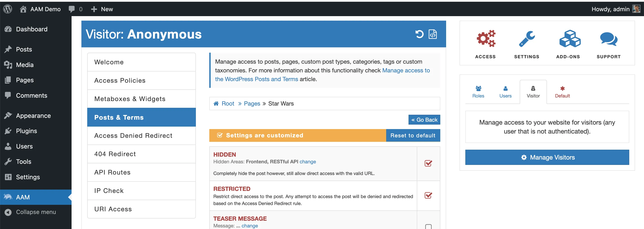The image size is (644, 229).
Task: Click Collapse menu text
Action: (x=36, y=212)
